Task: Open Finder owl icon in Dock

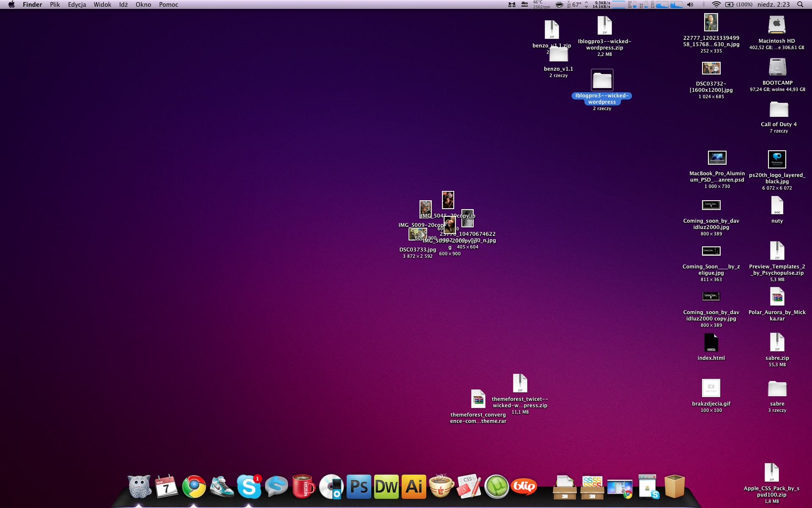Action: pyautogui.click(x=139, y=487)
